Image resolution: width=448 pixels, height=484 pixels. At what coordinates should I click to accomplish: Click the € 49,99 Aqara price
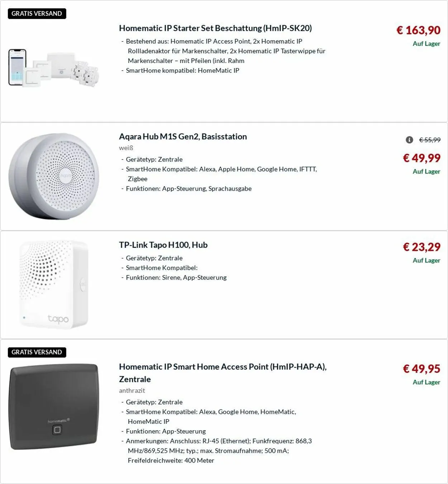tap(421, 158)
